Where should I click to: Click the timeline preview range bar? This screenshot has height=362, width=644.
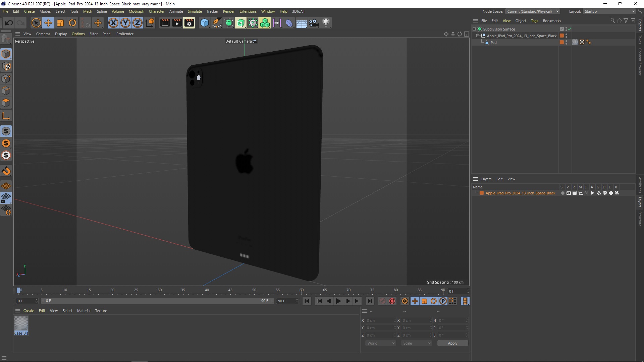[x=158, y=301]
